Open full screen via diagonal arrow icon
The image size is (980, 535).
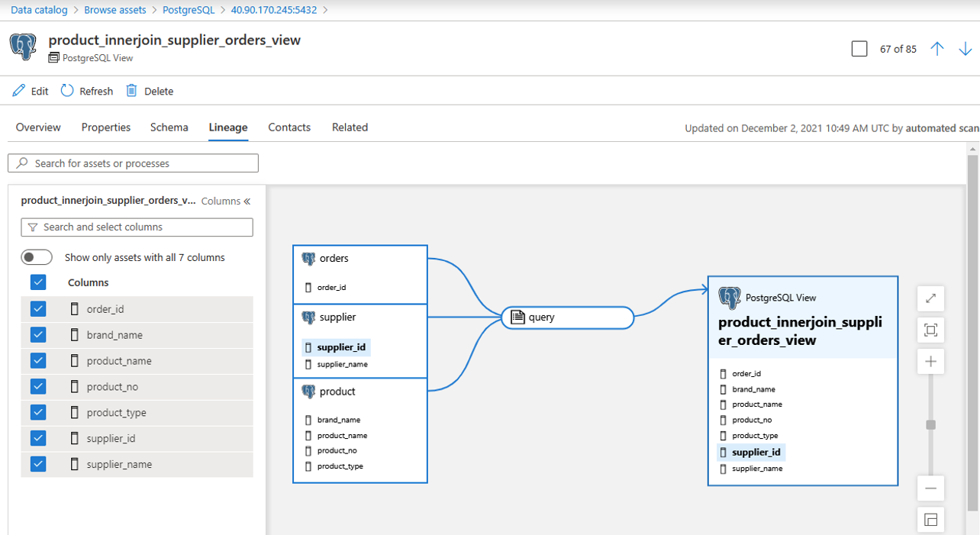pos(930,298)
